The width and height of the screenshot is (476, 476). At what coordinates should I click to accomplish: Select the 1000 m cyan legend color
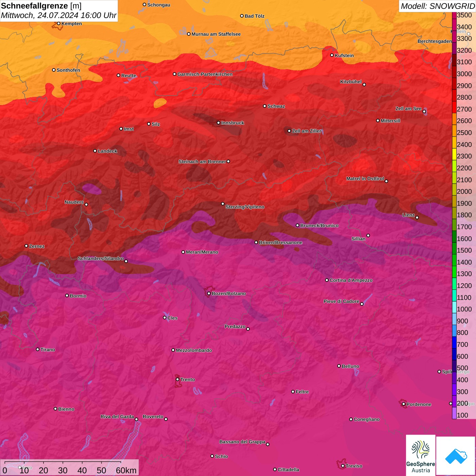[x=454, y=307]
